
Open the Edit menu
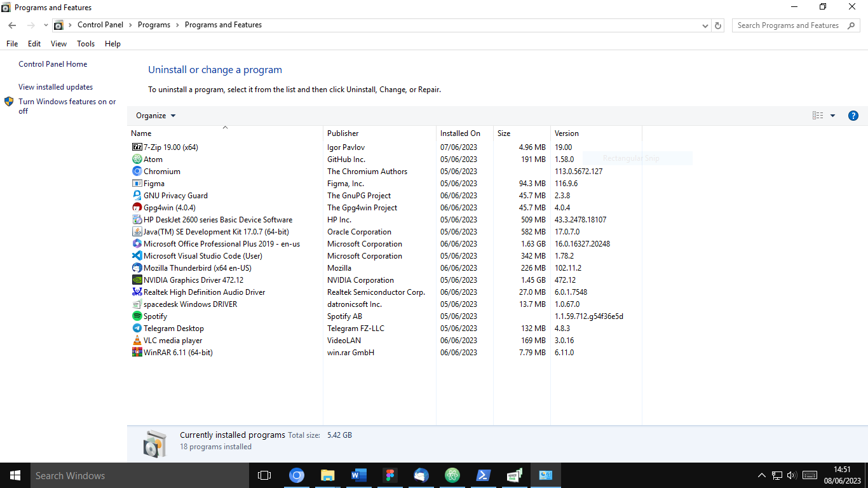coord(34,44)
